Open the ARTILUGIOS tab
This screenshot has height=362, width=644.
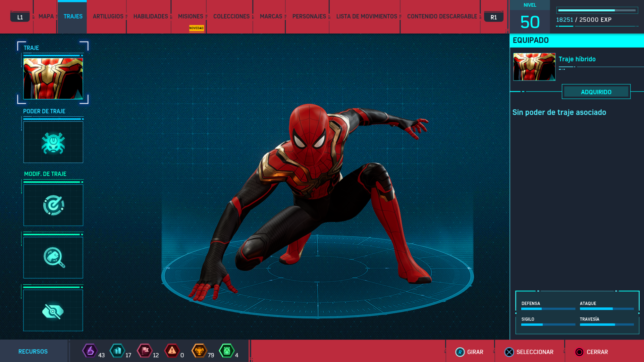coord(108,16)
